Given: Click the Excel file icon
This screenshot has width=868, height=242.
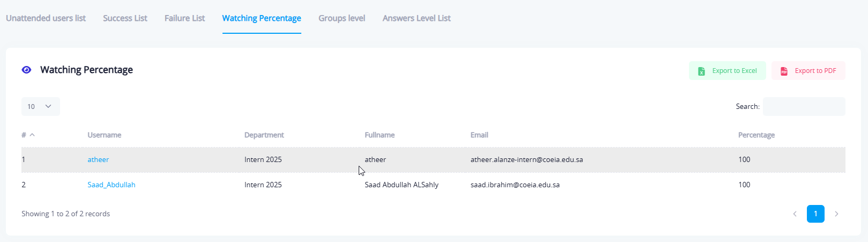Looking at the screenshot, I should [x=701, y=71].
